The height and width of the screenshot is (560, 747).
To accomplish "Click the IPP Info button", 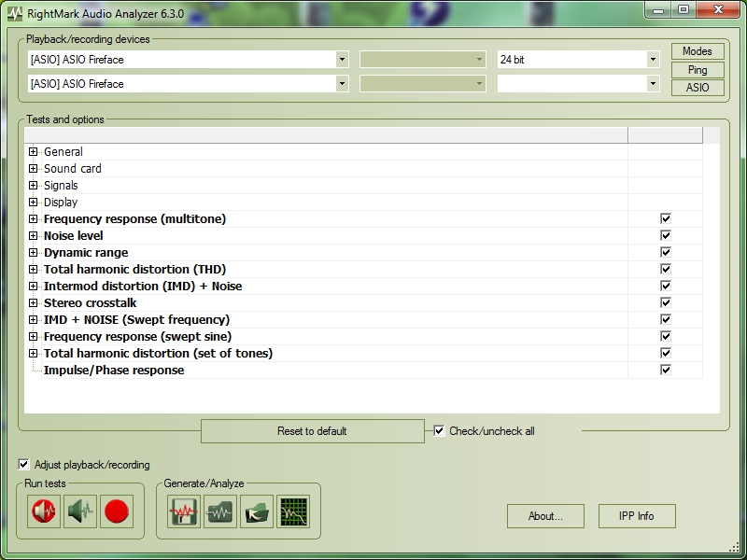I will click(637, 516).
